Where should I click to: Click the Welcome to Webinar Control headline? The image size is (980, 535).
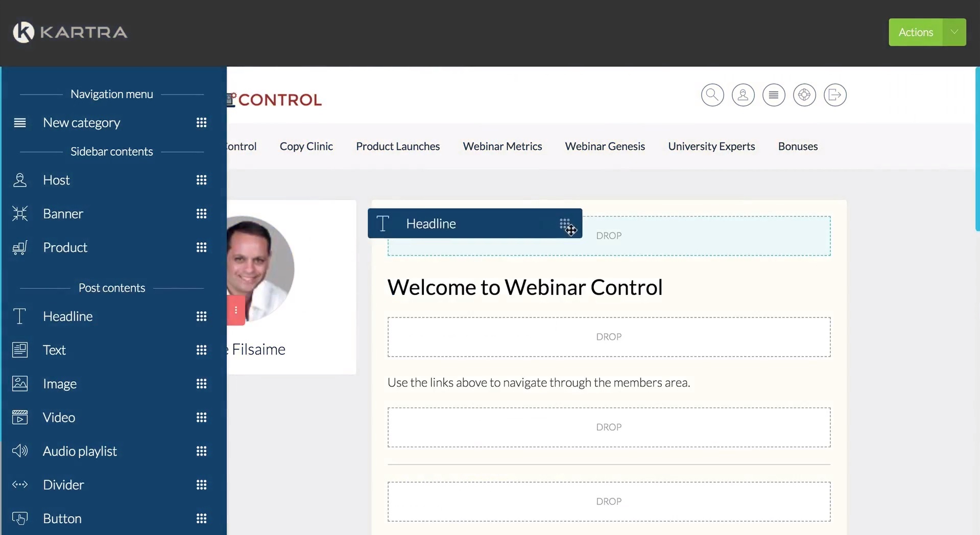[x=525, y=287]
